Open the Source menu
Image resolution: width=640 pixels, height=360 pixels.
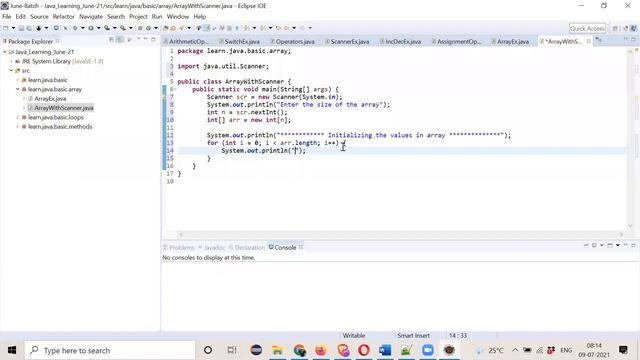click(39, 16)
